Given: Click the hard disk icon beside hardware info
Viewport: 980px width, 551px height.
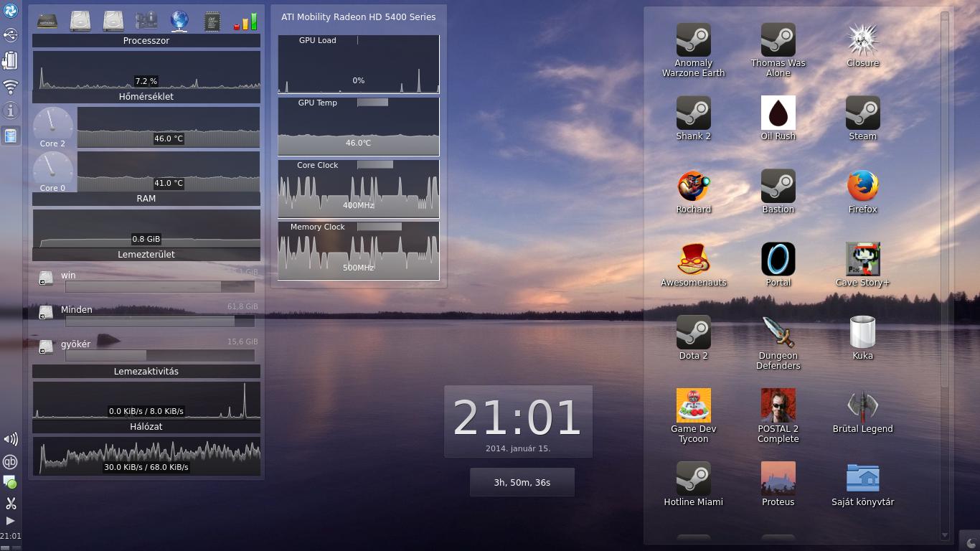Looking at the screenshot, I should pyautogui.click(x=113, y=21).
